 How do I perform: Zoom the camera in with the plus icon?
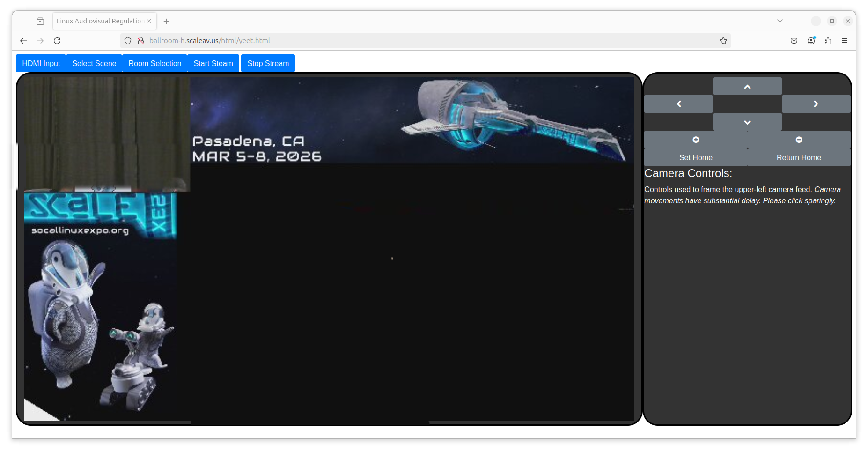[696, 139]
